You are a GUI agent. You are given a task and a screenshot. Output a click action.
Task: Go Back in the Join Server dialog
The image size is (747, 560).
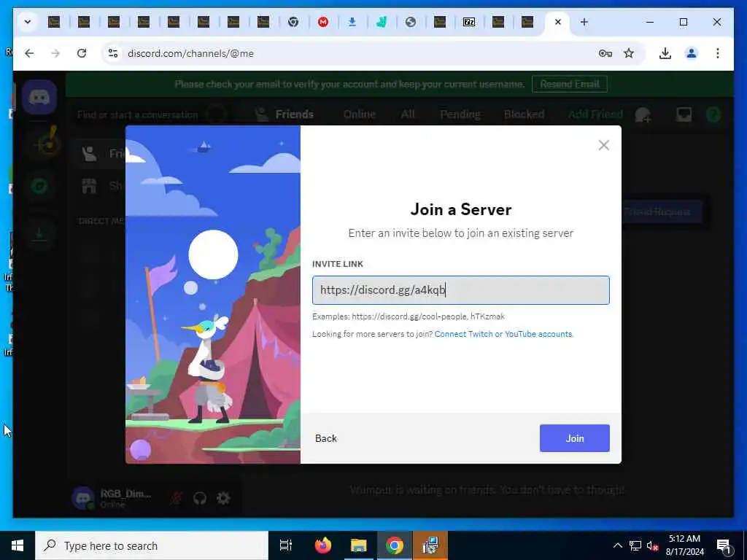click(x=326, y=438)
